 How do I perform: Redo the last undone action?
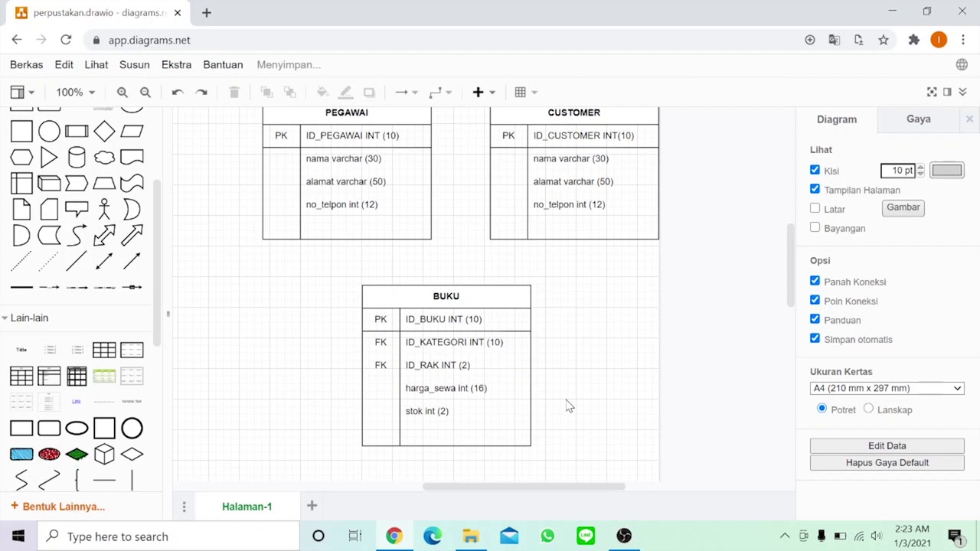[x=201, y=93]
